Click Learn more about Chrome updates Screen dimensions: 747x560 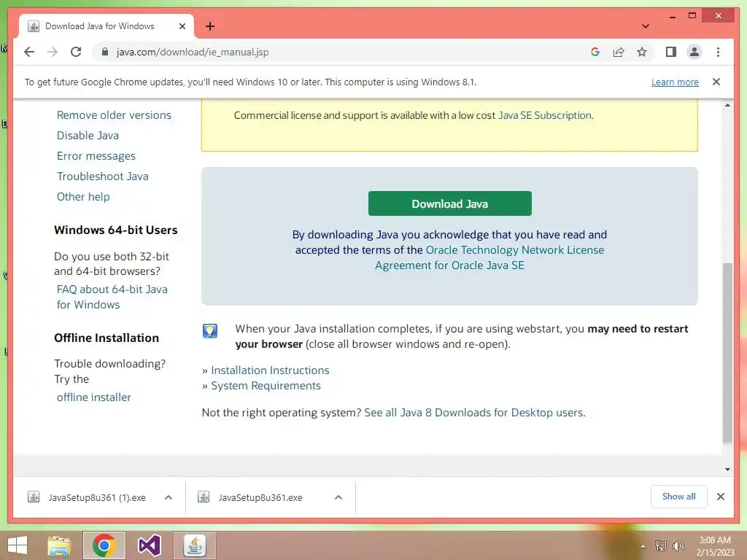tap(675, 82)
